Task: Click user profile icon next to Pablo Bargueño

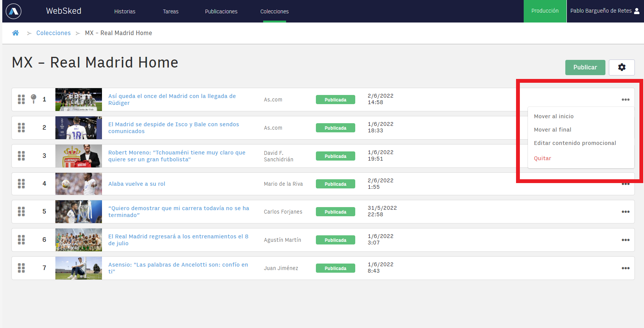Action: (x=637, y=11)
